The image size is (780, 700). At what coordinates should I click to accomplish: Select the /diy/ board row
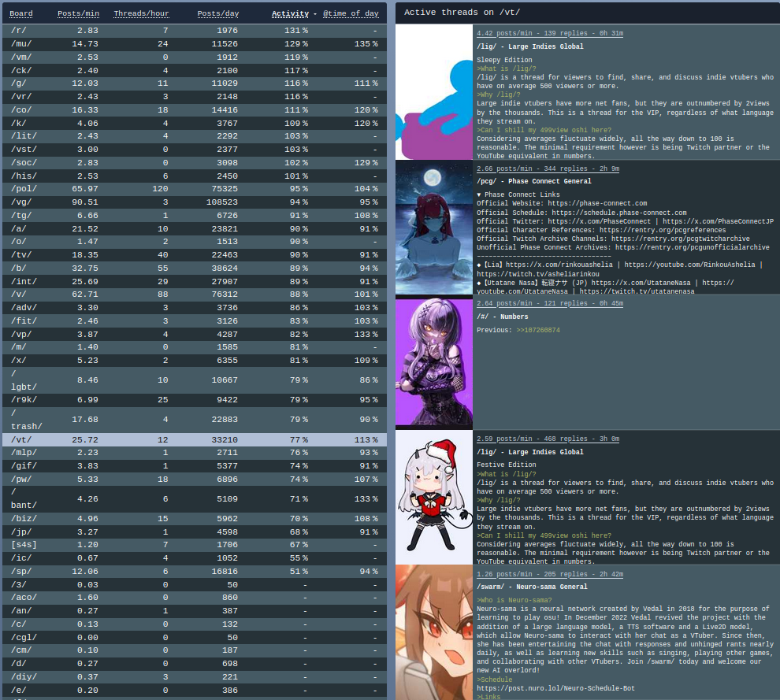click(x=195, y=676)
